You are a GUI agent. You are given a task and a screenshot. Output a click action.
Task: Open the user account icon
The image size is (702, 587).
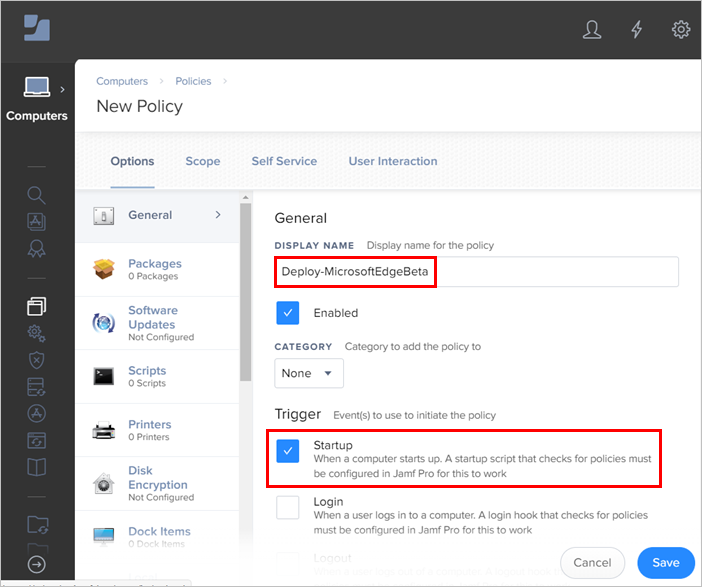[x=591, y=30]
